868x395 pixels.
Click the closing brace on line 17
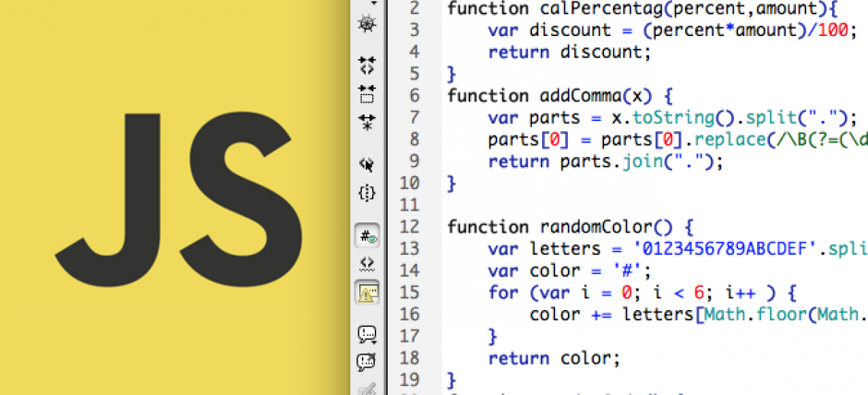point(493,336)
